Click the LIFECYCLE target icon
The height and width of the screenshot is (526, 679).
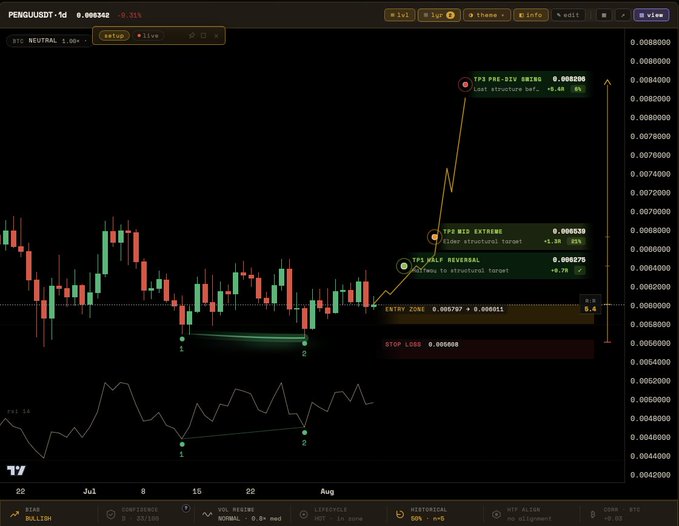pos(304,514)
